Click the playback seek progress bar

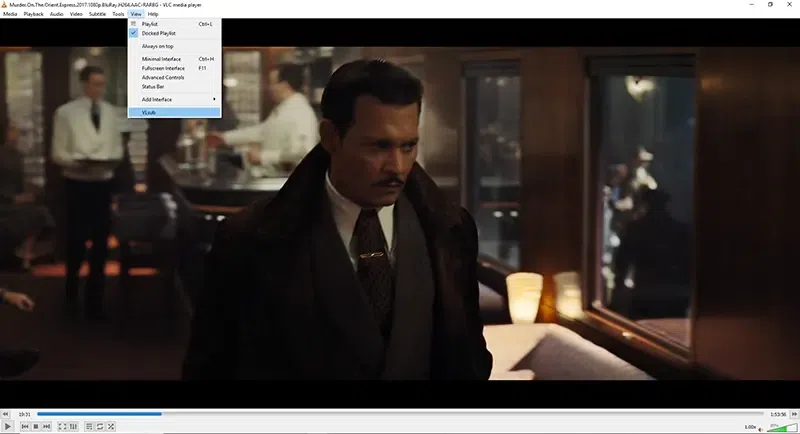[x=400, y=414]
